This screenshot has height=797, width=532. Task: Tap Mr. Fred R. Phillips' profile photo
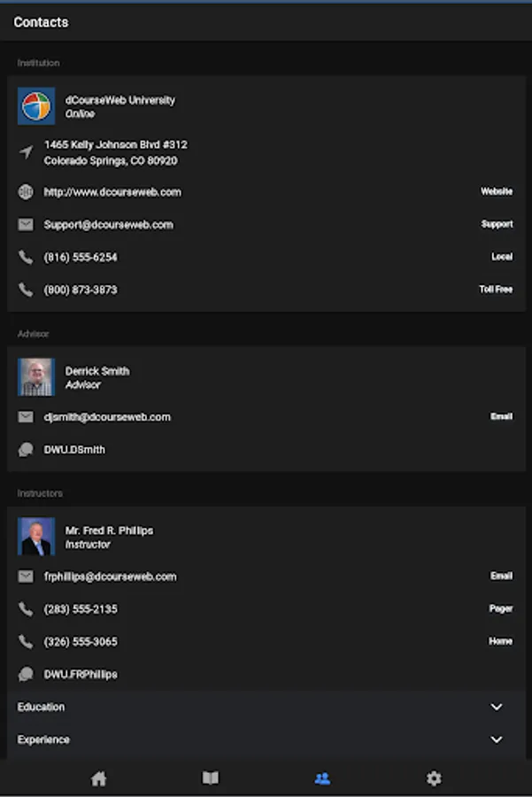tap(36, 537)
